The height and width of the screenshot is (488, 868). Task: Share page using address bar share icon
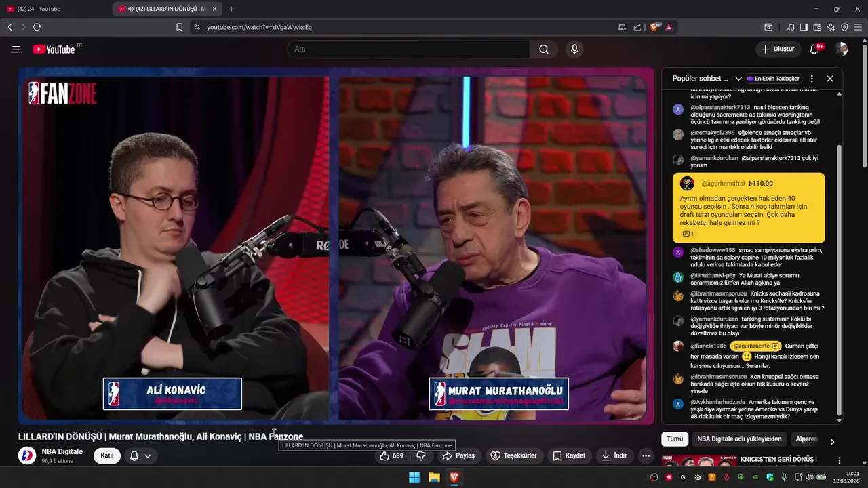[x=637, y=27]
